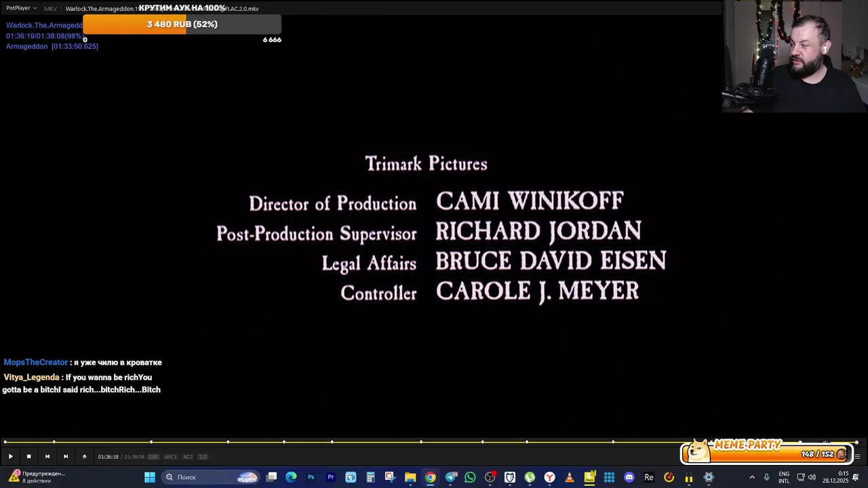This screenshot has width=868, height=488.
Task: Click the AVC1 video codec label
Action: tap(171, 457)
